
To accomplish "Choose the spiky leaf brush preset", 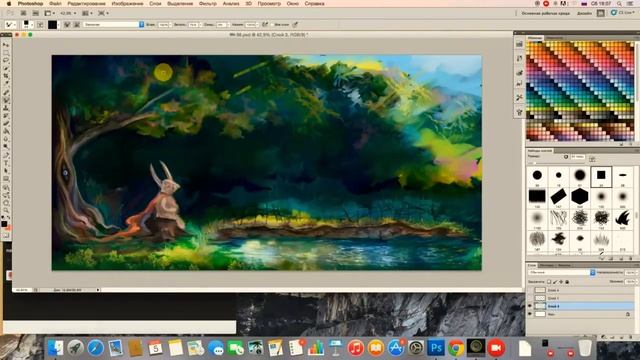I will pos(622,218).
